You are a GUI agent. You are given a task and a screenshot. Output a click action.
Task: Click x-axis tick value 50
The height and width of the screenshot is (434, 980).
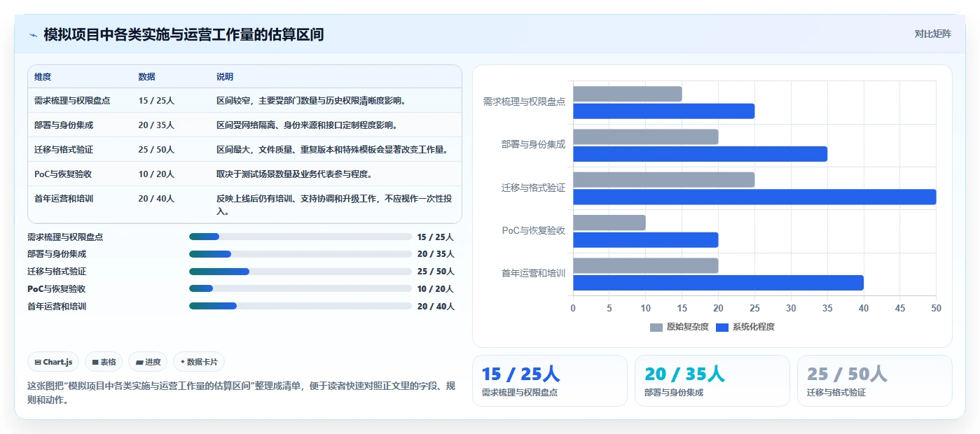937,308
